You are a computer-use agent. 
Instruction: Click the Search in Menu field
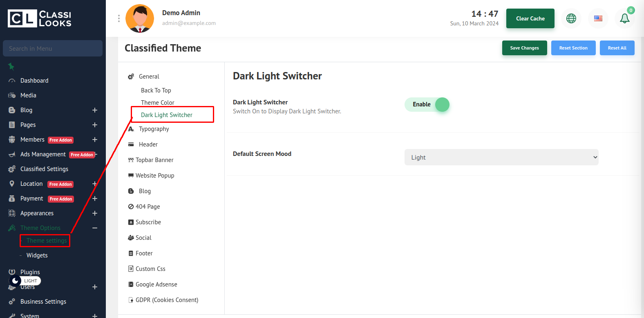[53, 48]
